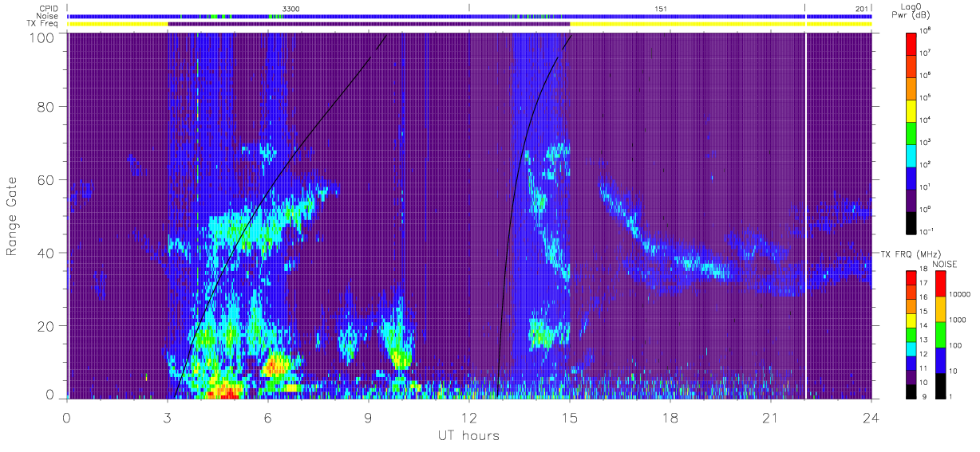This screenshot has height=452, width=980.
Task: Click the yellow TX Freq bar left of hour 3
Action: click(x=118, y=24)
